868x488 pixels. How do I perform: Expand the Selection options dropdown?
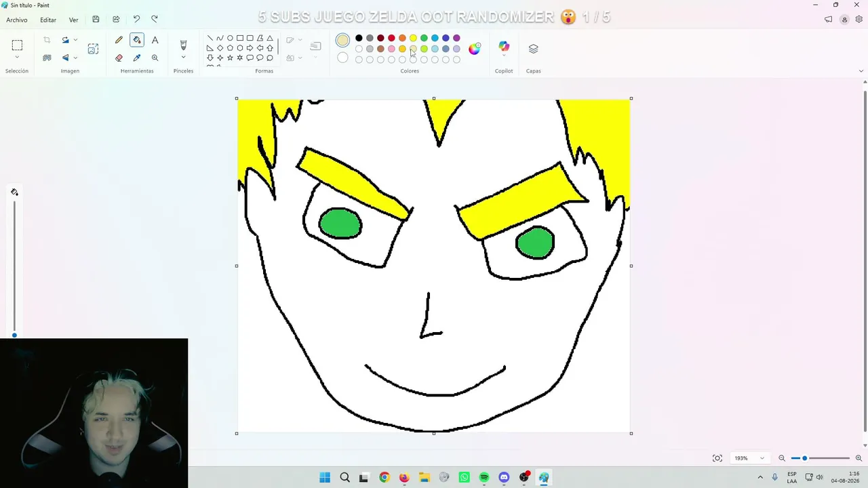tap(17, 57)
